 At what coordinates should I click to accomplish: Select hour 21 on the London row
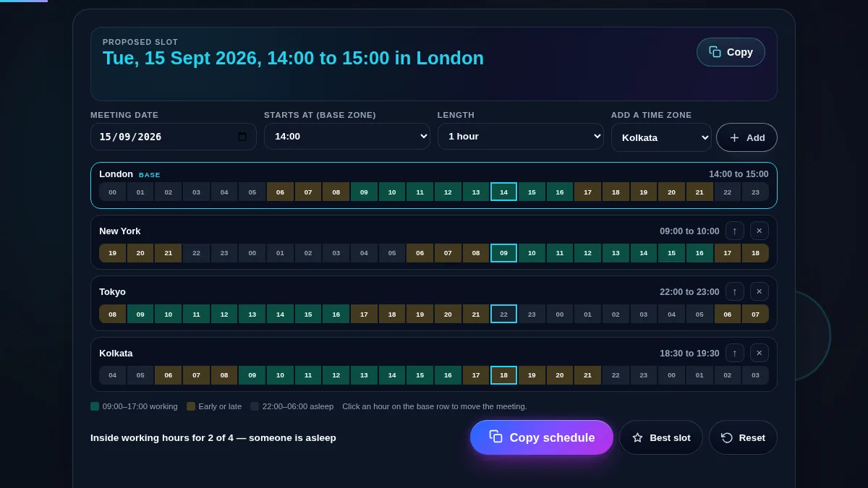pyautogui.click(x=699, y=192)
